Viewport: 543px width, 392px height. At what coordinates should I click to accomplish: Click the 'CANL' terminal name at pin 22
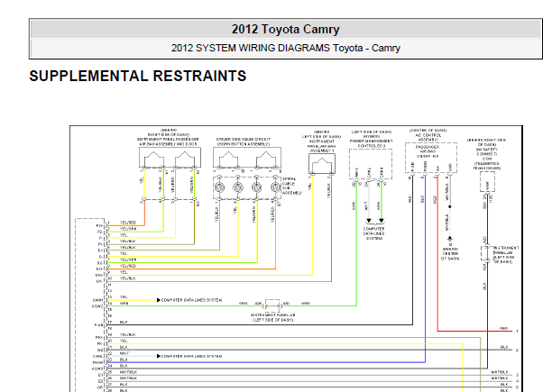click(98, 356)
